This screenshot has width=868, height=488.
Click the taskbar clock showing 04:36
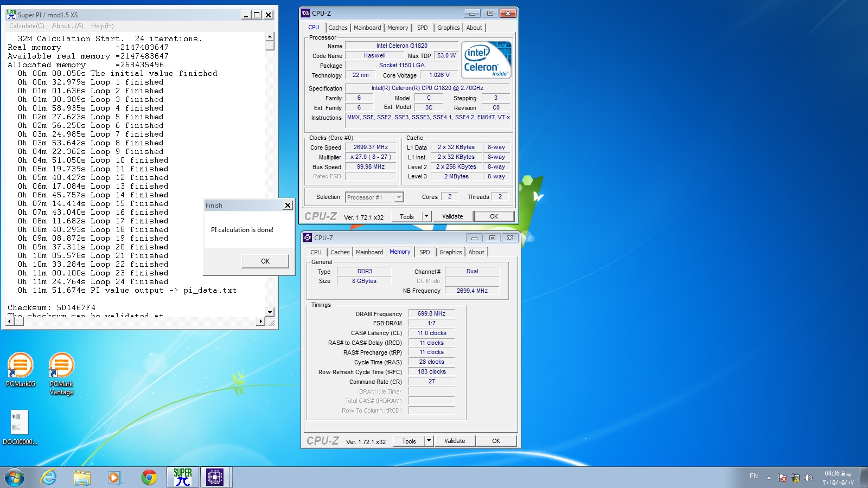pyautogui.click(x=838, y=478)
